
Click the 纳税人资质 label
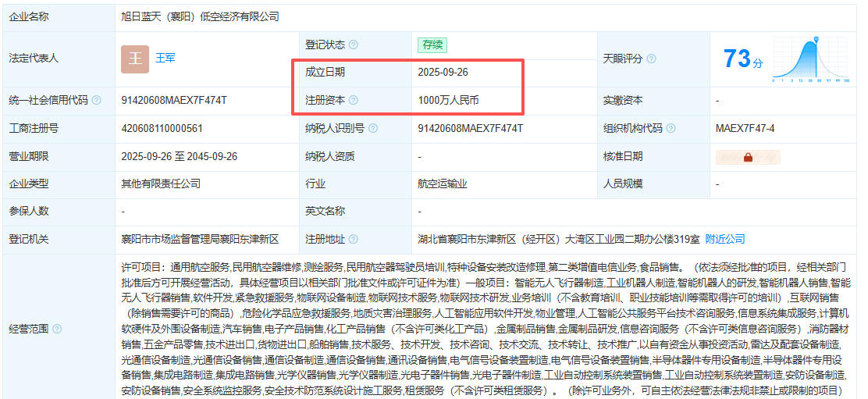point(330,157)
